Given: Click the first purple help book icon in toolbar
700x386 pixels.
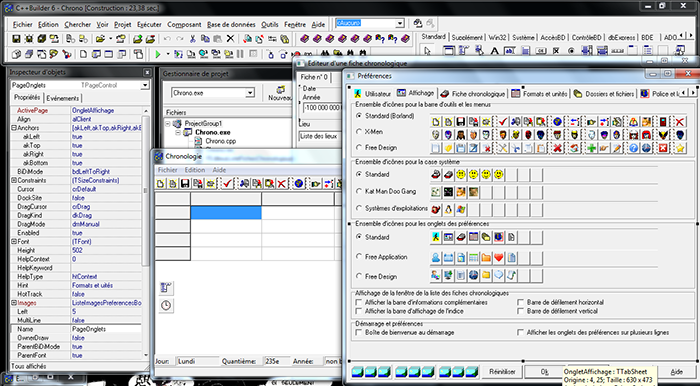Looking at the screenshot, I should 304,39.
